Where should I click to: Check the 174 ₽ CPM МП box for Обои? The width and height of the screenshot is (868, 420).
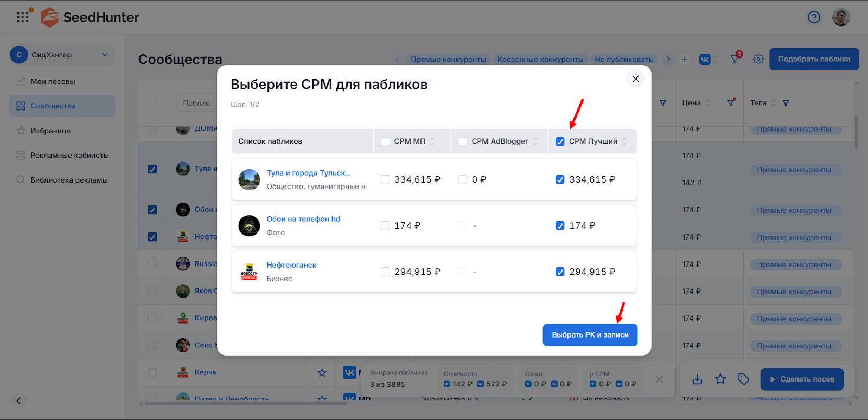click(386, 226)
